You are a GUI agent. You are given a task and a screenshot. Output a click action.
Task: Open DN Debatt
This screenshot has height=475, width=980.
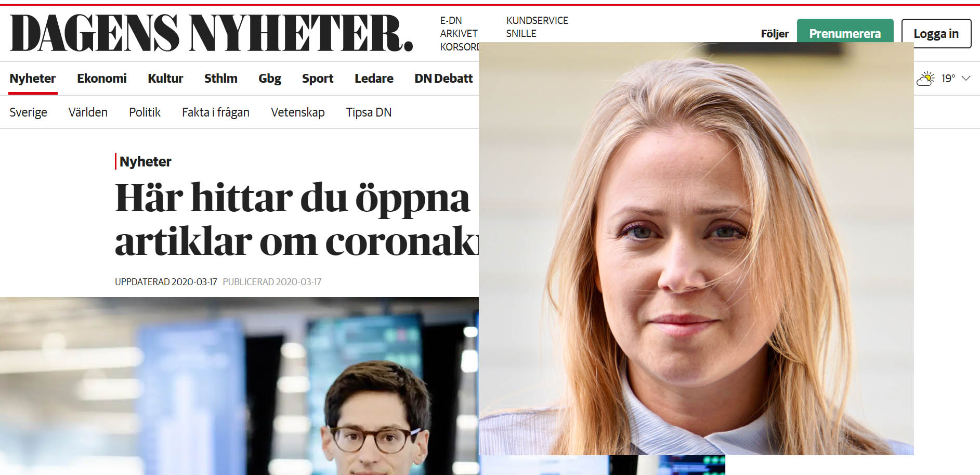[x=443, y=79]
